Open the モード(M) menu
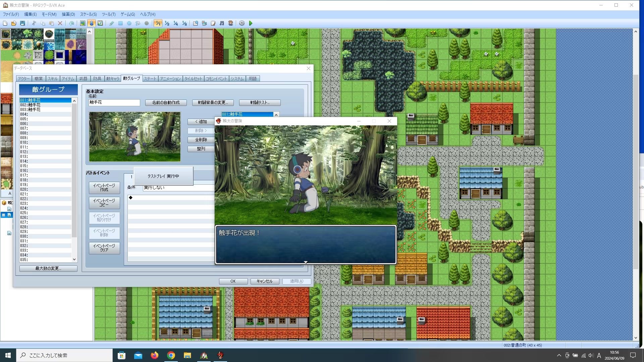This screenshot has width=644, height=362. [x=49, y=14]
